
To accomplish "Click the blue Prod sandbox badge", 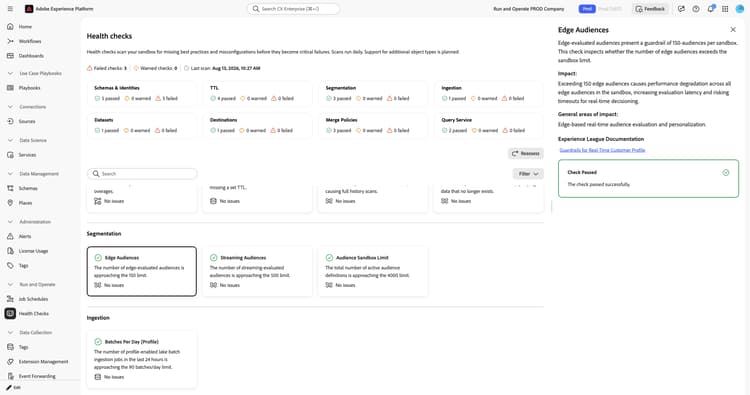I will [x=587, y=9].
